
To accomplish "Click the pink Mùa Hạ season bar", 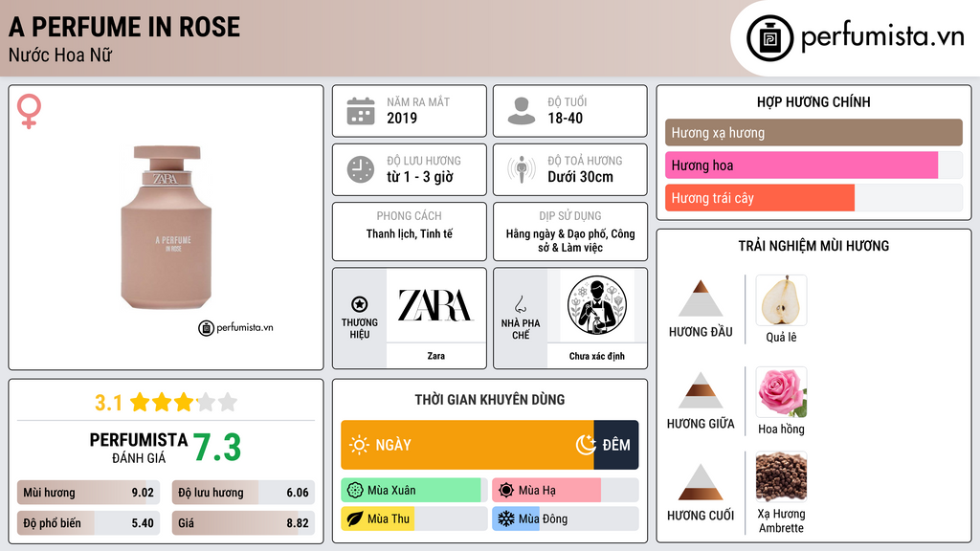I will click(x=546, y=491).
